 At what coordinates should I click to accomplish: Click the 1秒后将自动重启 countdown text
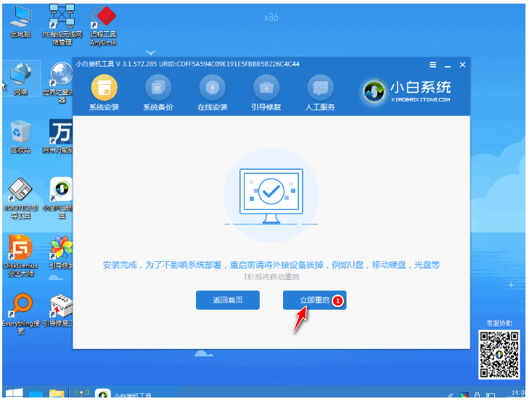[271, 277]
